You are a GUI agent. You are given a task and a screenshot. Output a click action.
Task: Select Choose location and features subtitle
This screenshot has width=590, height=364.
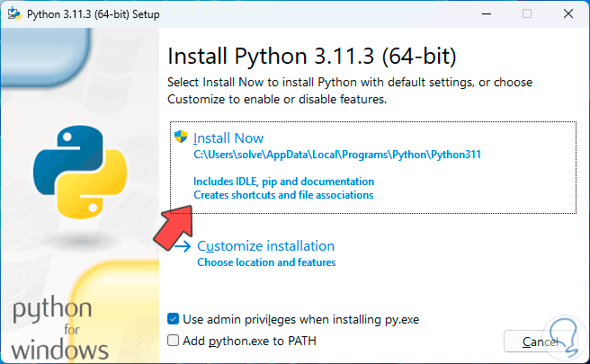pos(266,262)
